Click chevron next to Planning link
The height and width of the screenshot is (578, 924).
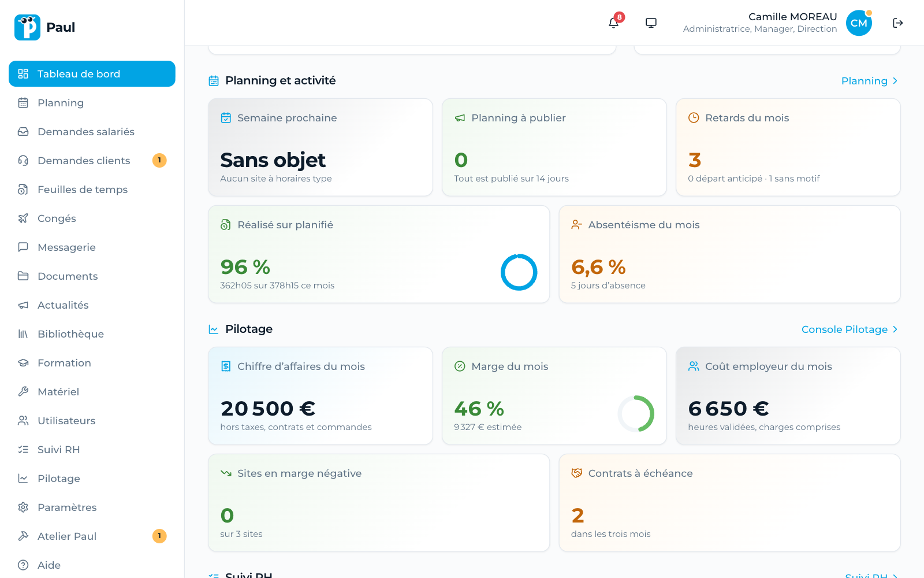click(895, 81)
